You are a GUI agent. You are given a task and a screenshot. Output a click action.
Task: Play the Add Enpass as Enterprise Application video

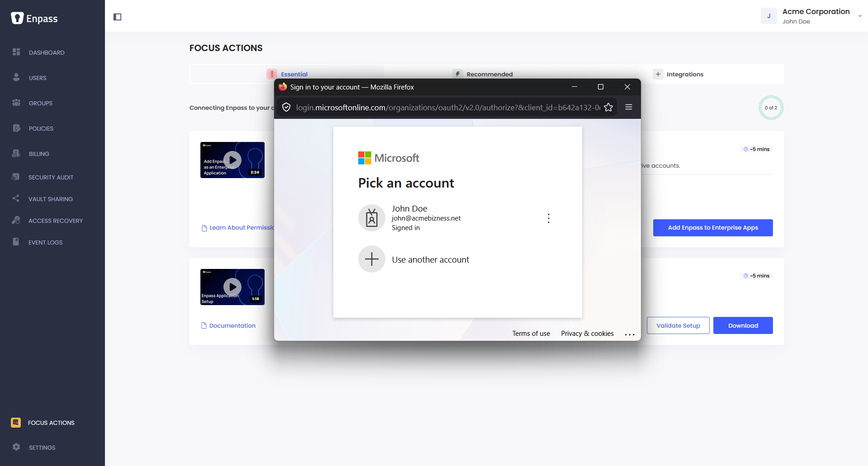(x=232, y=160)
